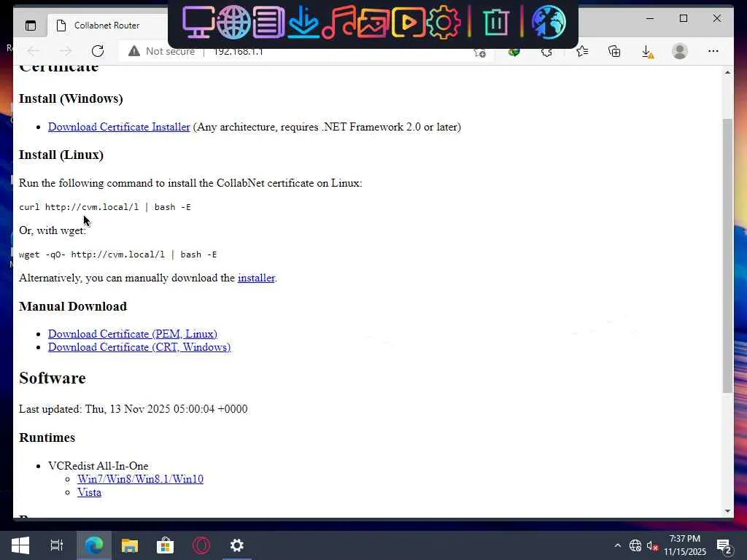Open the orange gear settings icon in the dock
This screenshot has height=560, width=747.
click(x=444, y=22)
